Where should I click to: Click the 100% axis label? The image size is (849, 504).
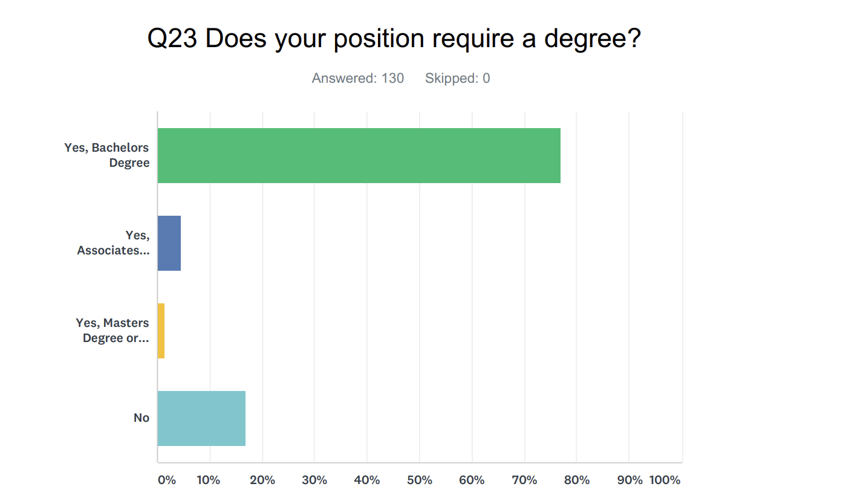tap(665, 480)
